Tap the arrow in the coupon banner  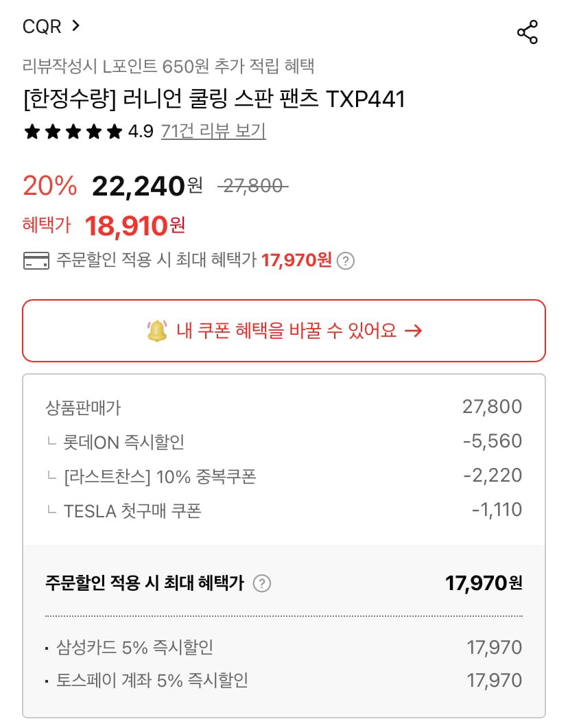point(413,331)
